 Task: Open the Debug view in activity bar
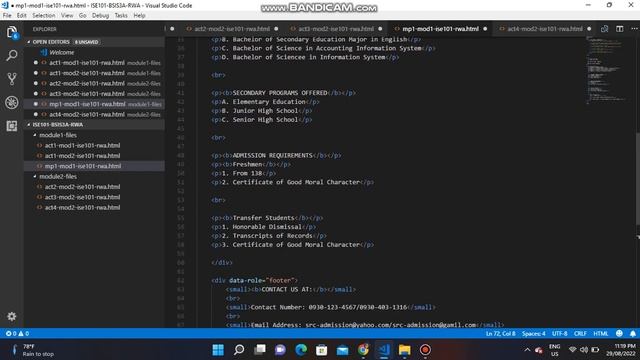click(x=11, y=102)
